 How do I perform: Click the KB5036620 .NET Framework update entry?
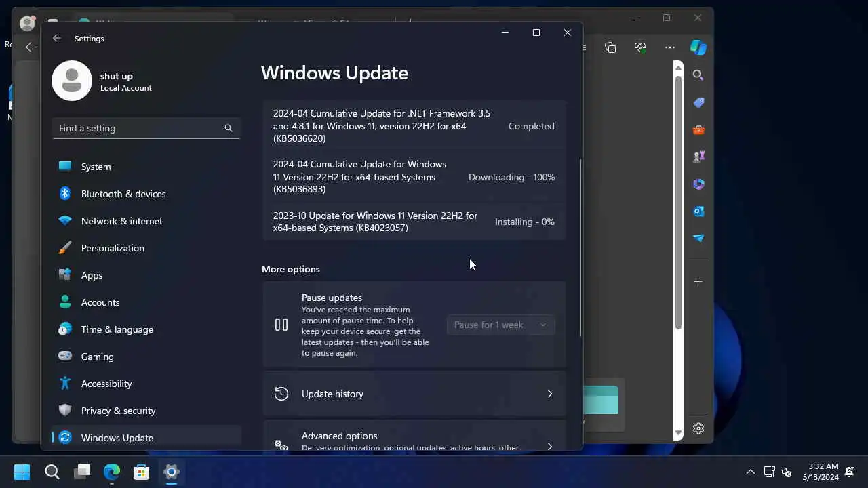point(414,126)
